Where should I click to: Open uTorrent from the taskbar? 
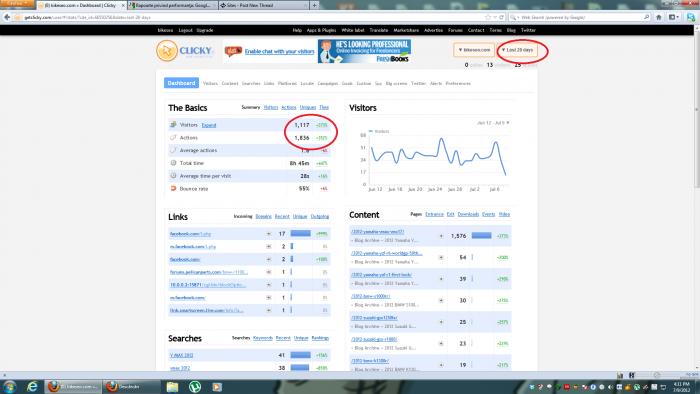pos(195,386)
